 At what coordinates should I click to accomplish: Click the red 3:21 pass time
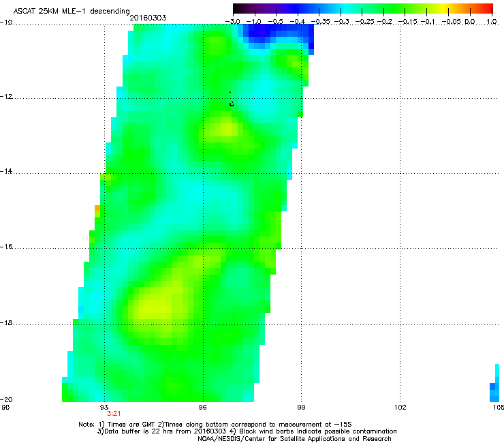click(x=114, y=414)
